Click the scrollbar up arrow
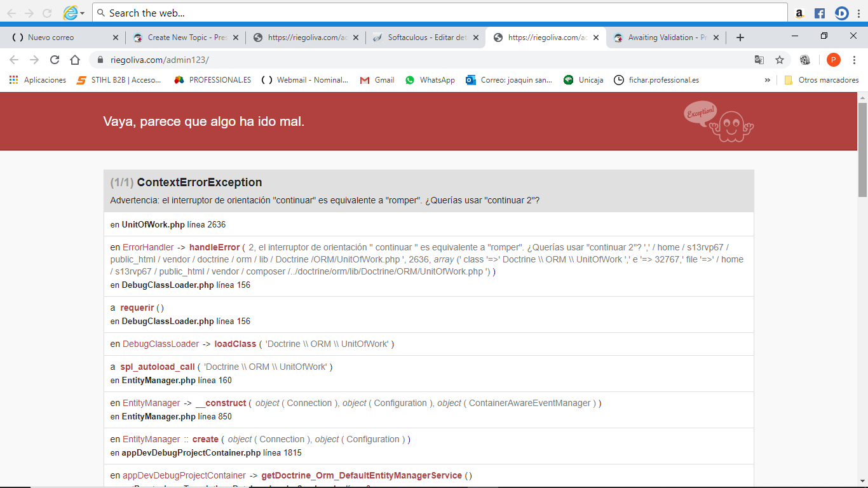The width and height of the screenshot is (868, 488). tap(862, 97)
